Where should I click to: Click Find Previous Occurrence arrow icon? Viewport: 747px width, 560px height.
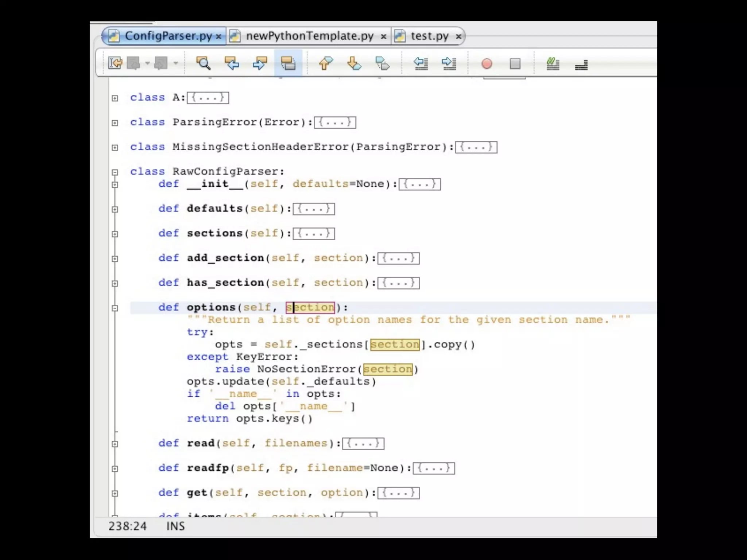point(232,63)
